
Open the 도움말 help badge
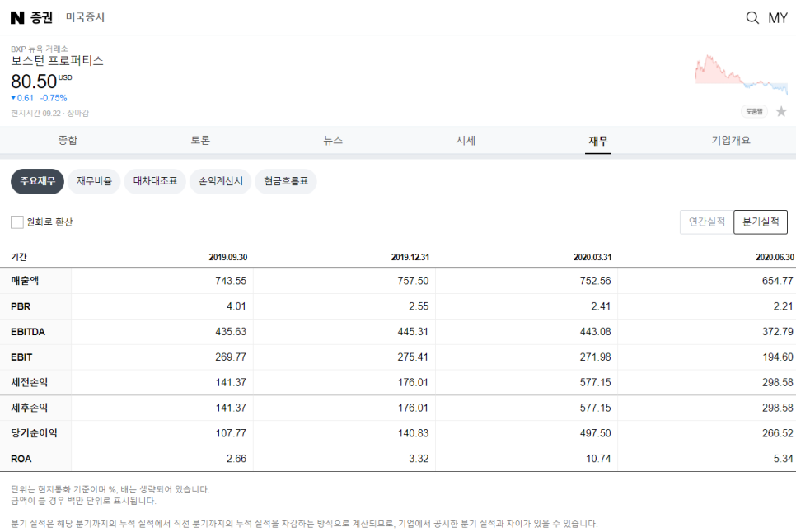coord(754,111)
